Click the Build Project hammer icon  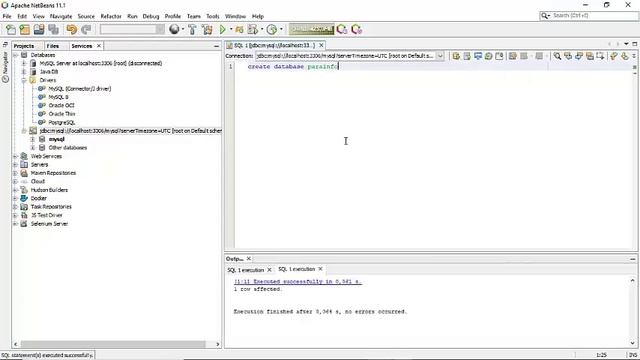click(x=192, y=29)
